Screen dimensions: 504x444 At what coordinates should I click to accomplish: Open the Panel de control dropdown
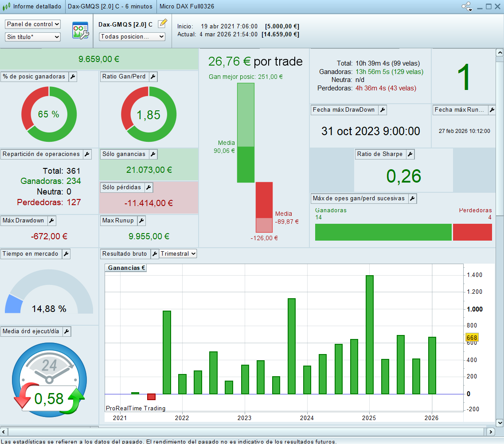[33, 24]
